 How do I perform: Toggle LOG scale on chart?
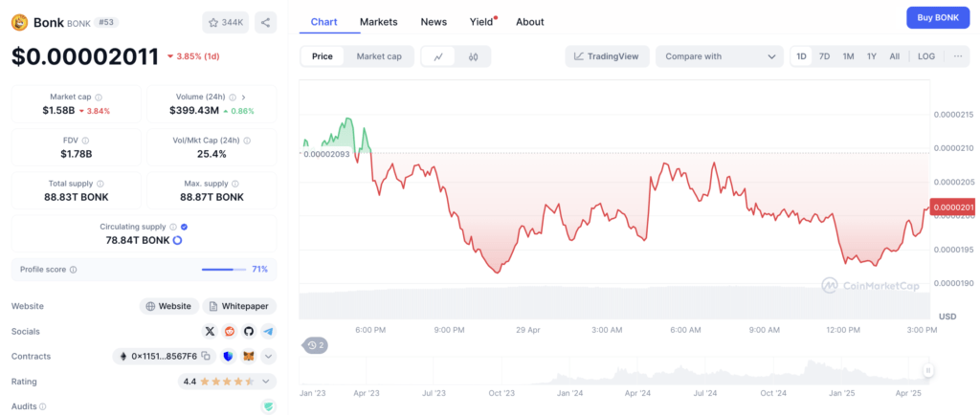[926, 56]
